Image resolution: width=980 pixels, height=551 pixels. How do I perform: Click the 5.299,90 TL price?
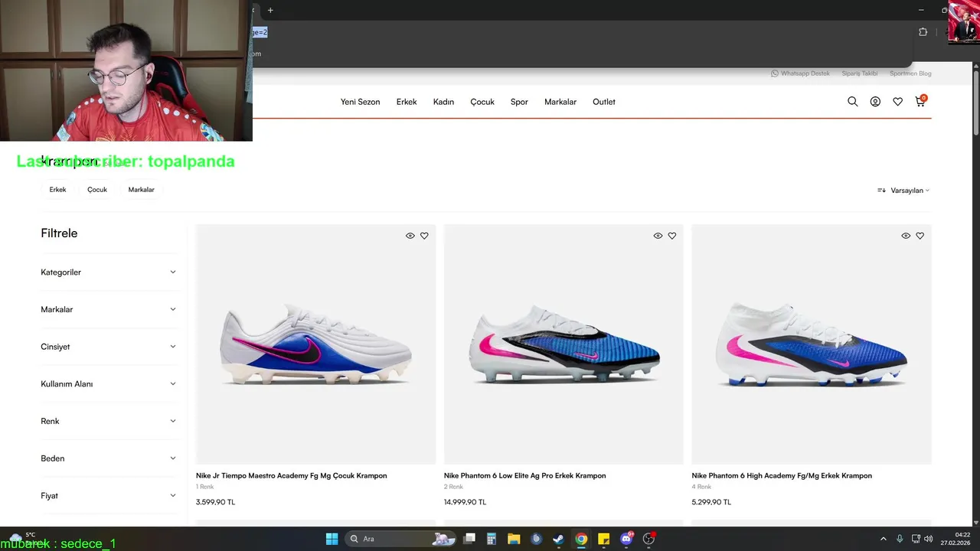pos(711,502)
